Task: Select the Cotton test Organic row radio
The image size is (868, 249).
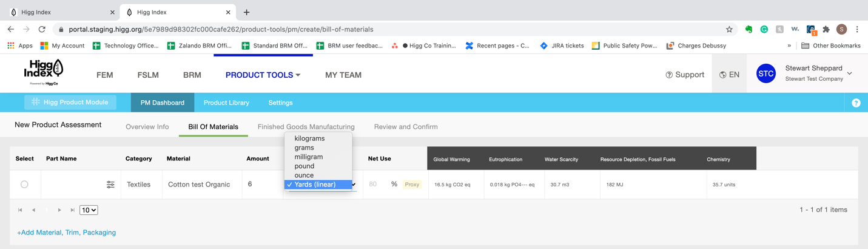Action: [x=24, y=184]
